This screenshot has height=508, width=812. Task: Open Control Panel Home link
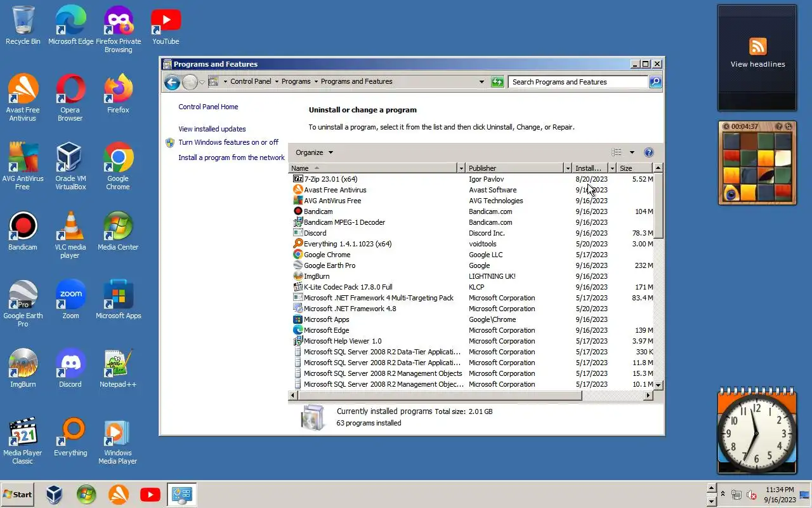[208, 107]
